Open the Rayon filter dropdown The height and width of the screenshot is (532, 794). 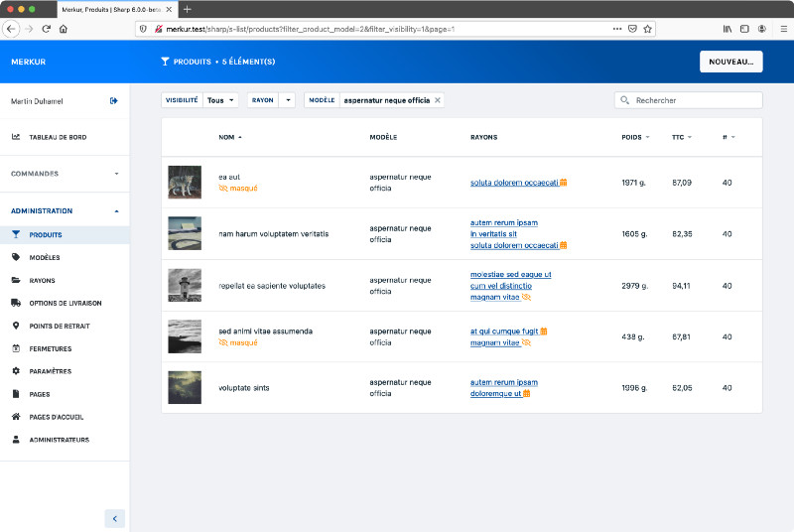[287, 100]
